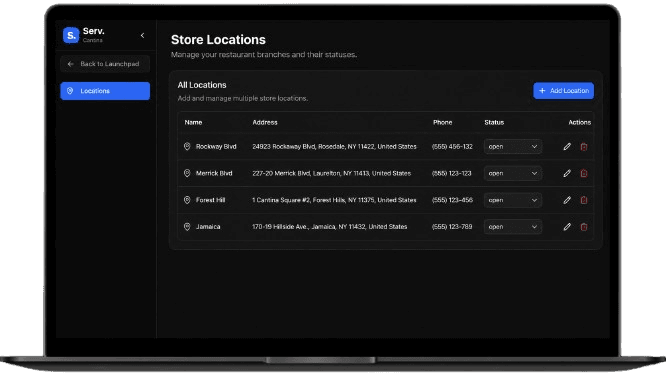Screen dimensions: 666x375
Task: Click phone number (555) 123-456
Action: tap(452, 200)
